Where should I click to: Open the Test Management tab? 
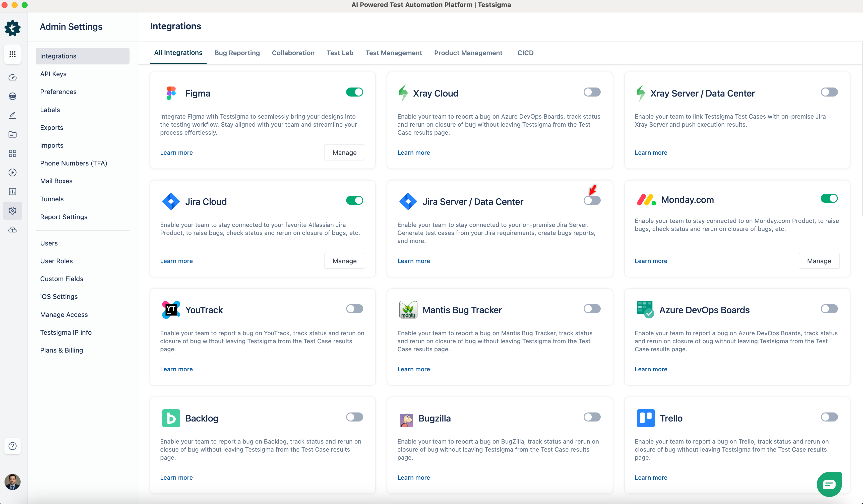coord(394,53)
